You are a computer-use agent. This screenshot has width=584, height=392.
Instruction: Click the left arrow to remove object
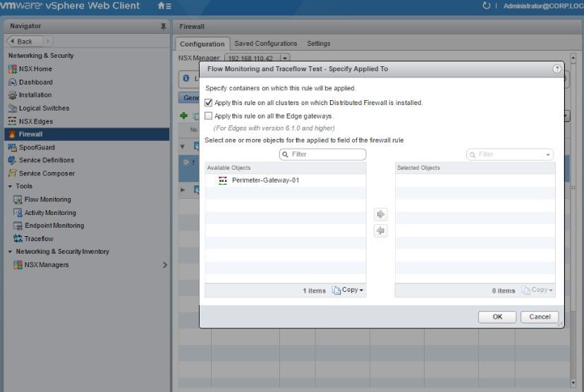(x=381, y=231)
